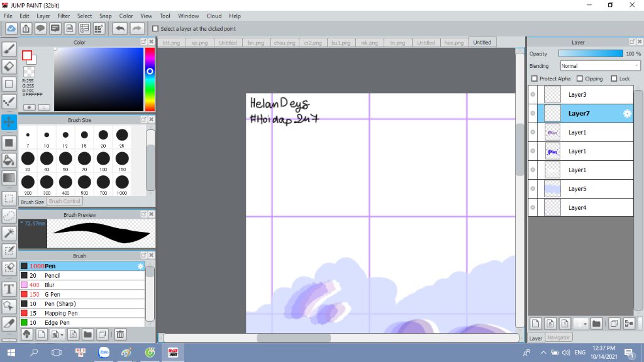
Task: Open Windows search in taskbar
Action: pyautogui.click(x=34, y=353)
